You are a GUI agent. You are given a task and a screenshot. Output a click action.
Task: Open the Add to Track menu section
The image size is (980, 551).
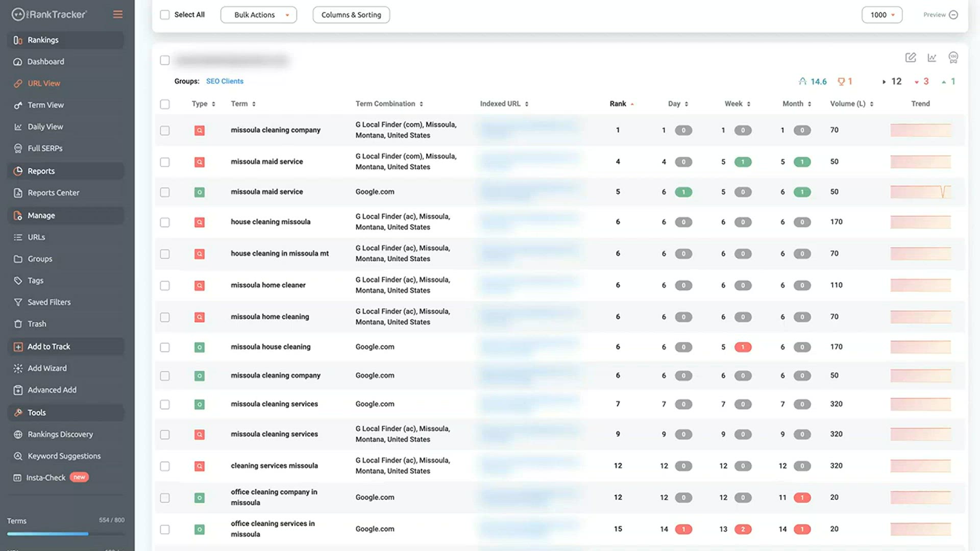point(66,347)
